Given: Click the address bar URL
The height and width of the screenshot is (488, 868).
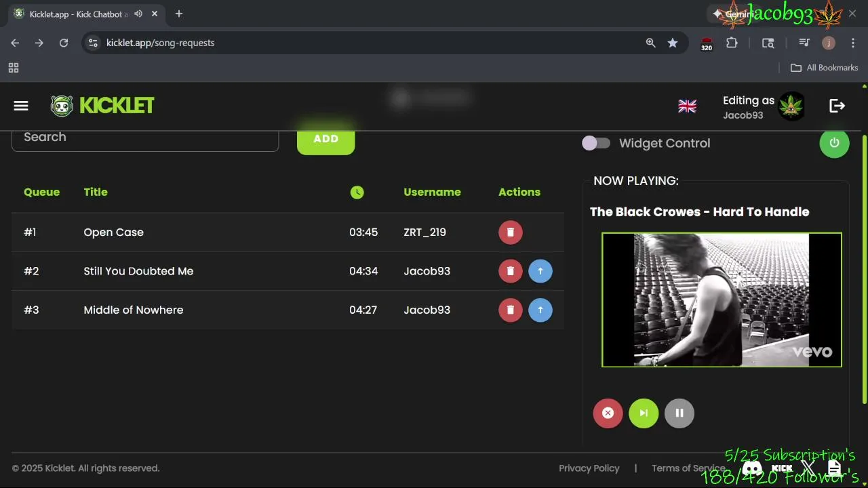Looking at the screenshot, I should click(160, 43).
